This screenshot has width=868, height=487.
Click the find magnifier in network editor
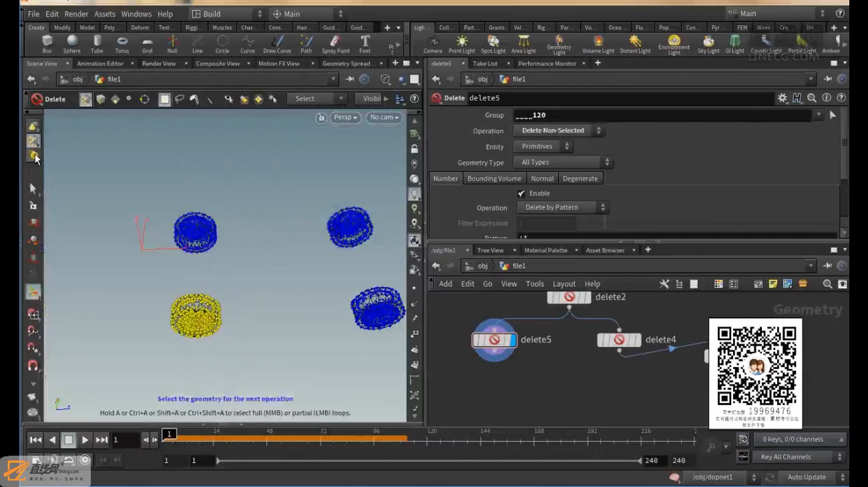click(x=827, y=284)
